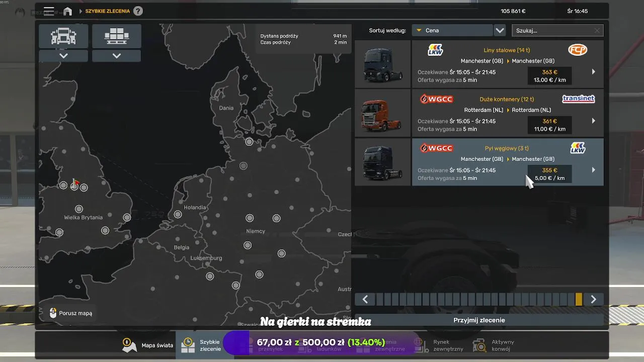Screen dimensions: 644x362
Task: Click the Sortuj według label
Action: point(387,31)
